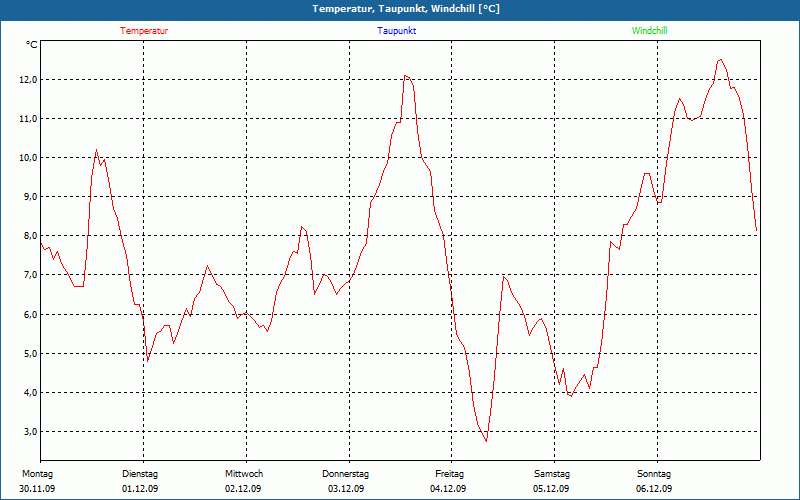
Task: Click the 12,0 y-axis value
Action: point(28,80)
